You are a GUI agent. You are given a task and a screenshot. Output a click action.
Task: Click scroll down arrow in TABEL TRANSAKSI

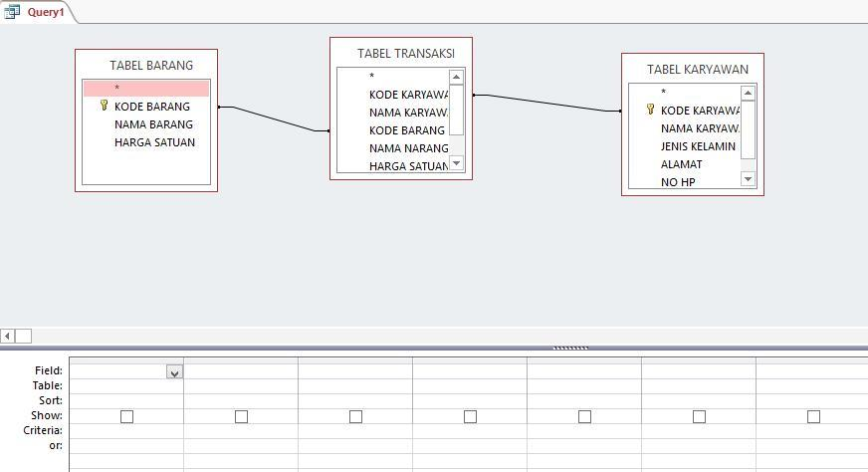tap(456, 163)
